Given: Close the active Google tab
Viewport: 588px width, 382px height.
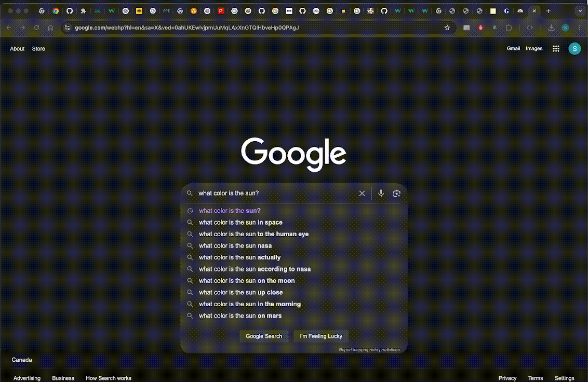Looking at the screenshot, I should pyautogui.click(x=534, y=11).
